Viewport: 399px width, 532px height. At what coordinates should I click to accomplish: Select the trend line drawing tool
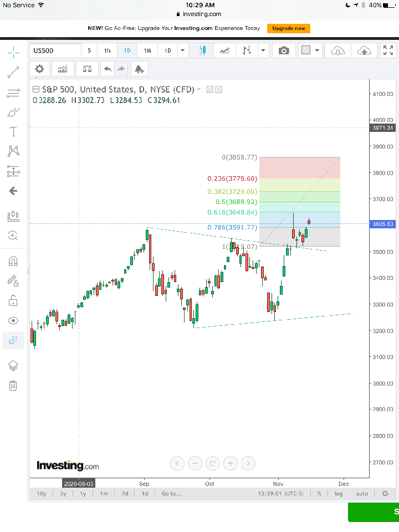pos(13,72)
